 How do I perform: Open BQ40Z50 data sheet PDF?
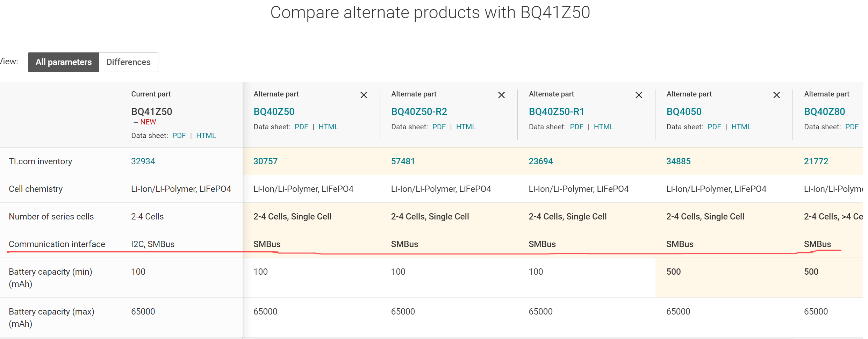pos(301,127)
